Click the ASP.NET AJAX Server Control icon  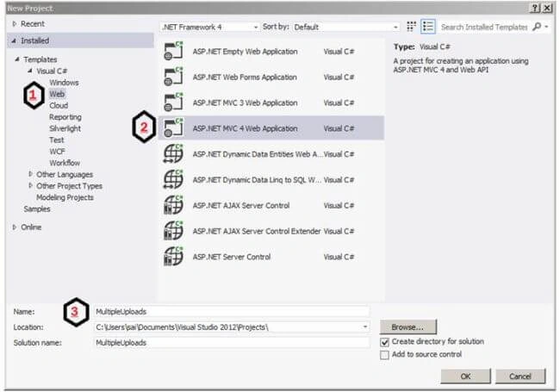173,205
